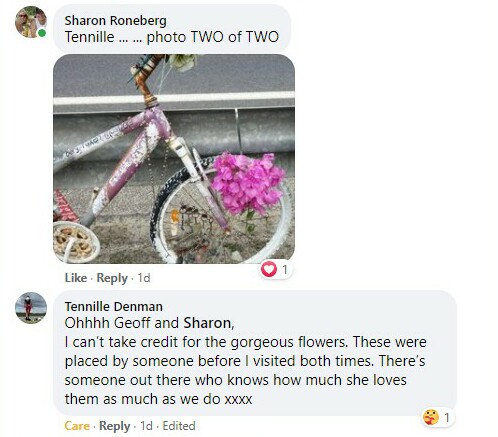The image size is (498, 437).
Task: View edit history via Edited label
Action: 179,426
